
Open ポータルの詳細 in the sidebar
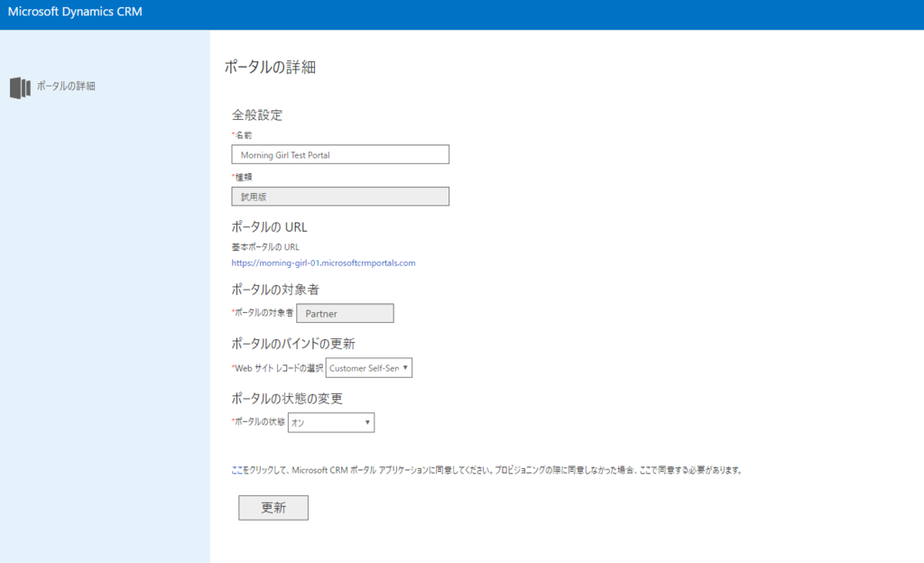click(x=66, y=86)
